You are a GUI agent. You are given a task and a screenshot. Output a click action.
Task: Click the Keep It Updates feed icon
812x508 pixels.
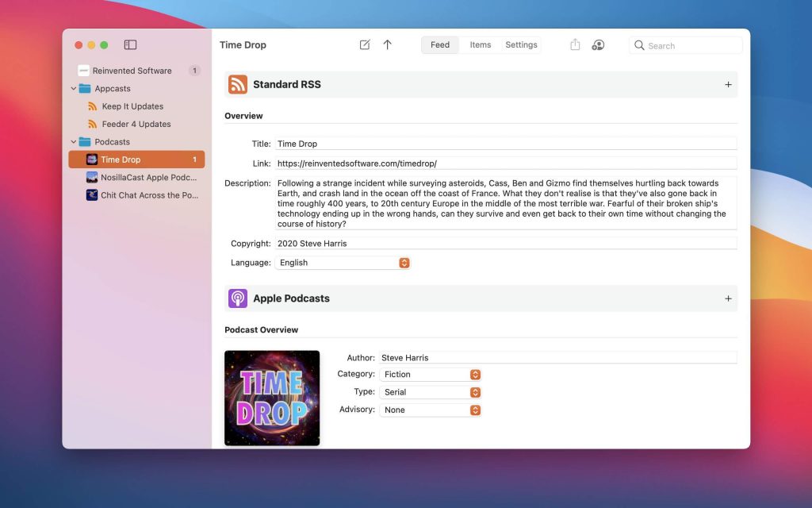[x=90, y=106]
